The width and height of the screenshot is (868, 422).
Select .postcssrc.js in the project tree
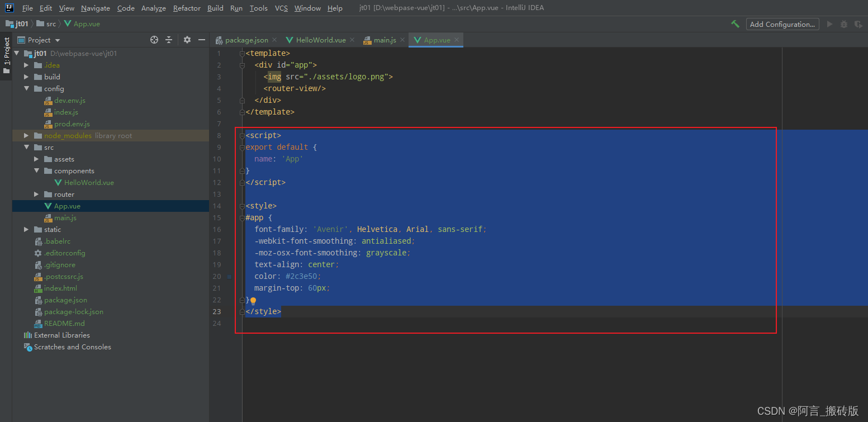click(63, 276)
